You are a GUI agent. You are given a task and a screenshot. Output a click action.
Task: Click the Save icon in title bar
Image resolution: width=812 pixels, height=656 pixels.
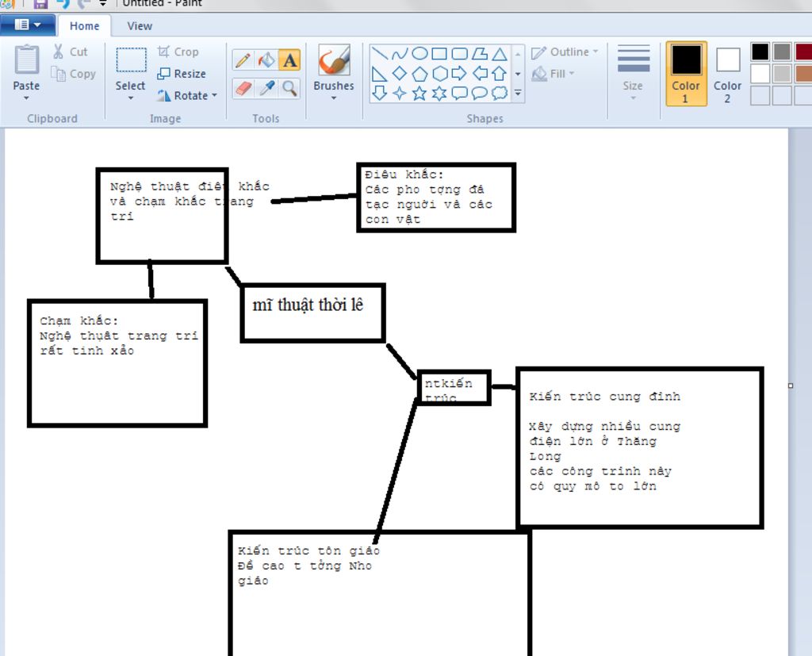[40, 4]
